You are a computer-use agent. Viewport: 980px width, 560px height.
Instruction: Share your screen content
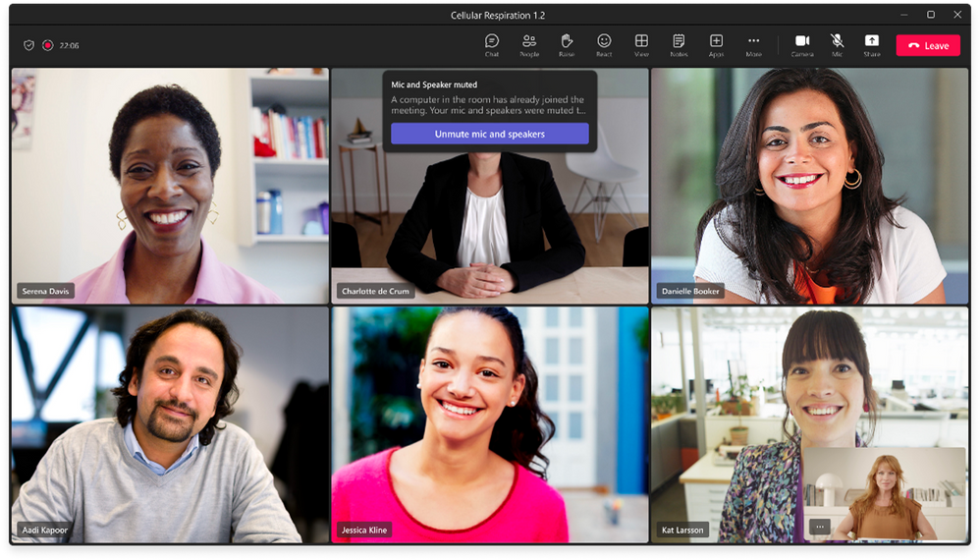click(x=872, y=45)
